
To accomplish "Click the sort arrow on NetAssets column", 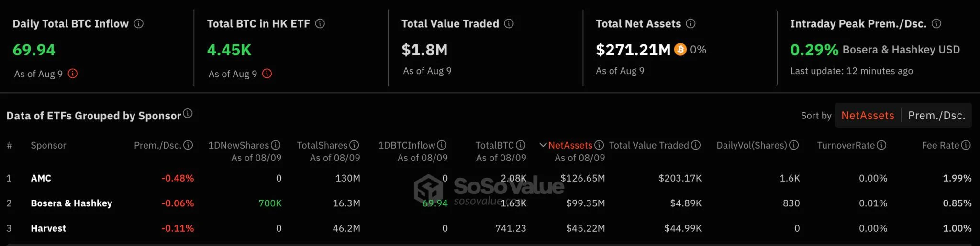I will click(x=543, y=145).
